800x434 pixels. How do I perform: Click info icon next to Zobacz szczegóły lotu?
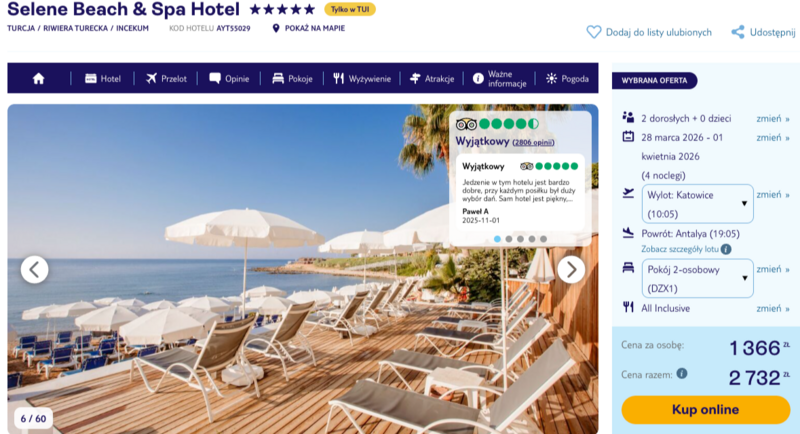click(726, 249)
